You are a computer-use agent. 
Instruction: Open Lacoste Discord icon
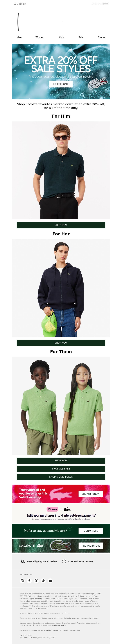50,581
